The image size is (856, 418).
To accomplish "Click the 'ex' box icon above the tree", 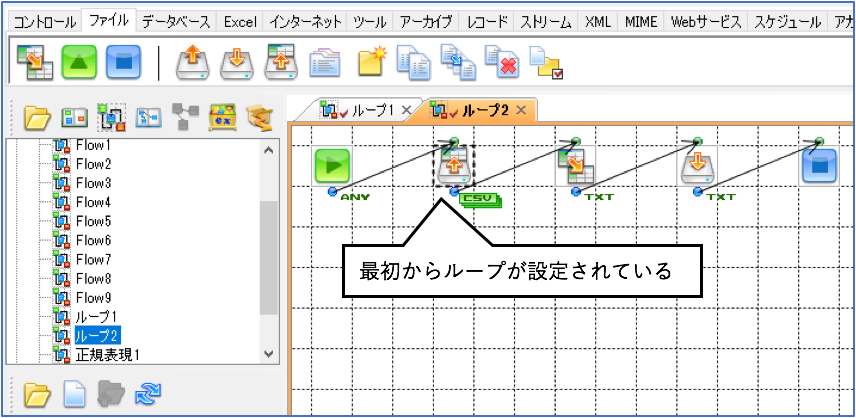I will (222, 116).
